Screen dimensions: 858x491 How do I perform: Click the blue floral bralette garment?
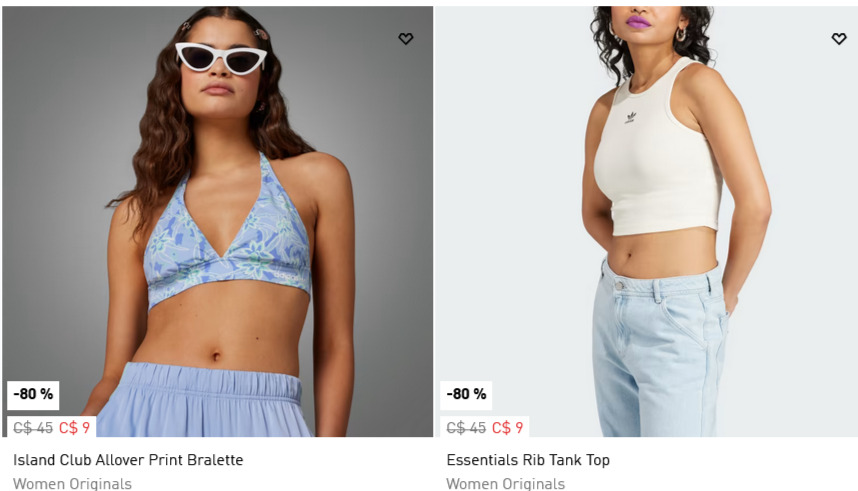tap(228, 242)
